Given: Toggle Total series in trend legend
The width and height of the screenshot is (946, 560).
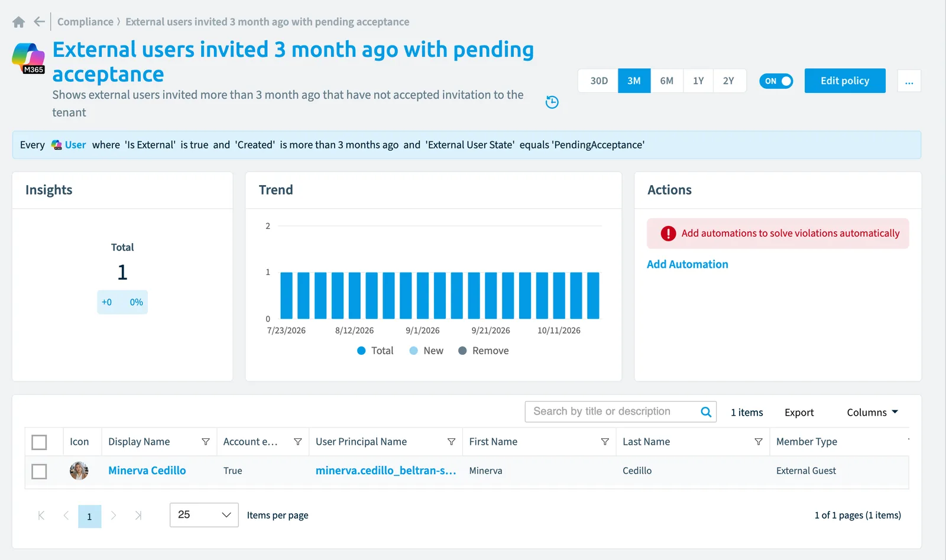Looking at the screenshot, I should 375,351.
